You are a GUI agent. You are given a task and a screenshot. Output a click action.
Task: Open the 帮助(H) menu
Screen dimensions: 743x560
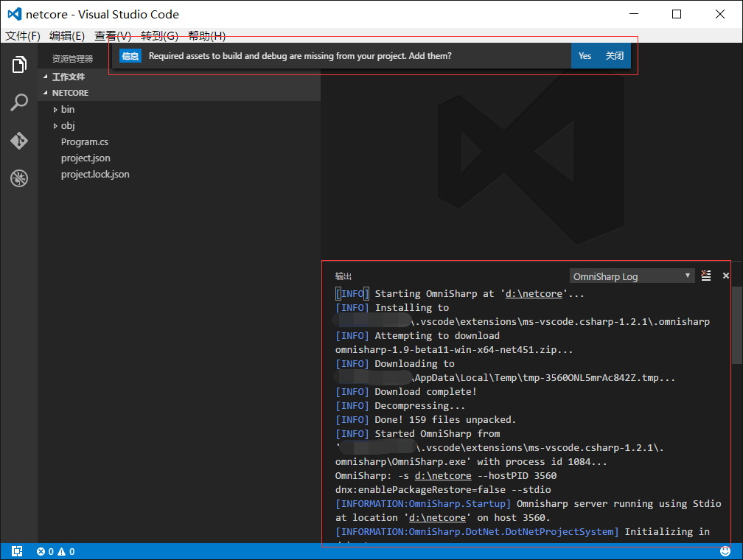coord(206,36)
